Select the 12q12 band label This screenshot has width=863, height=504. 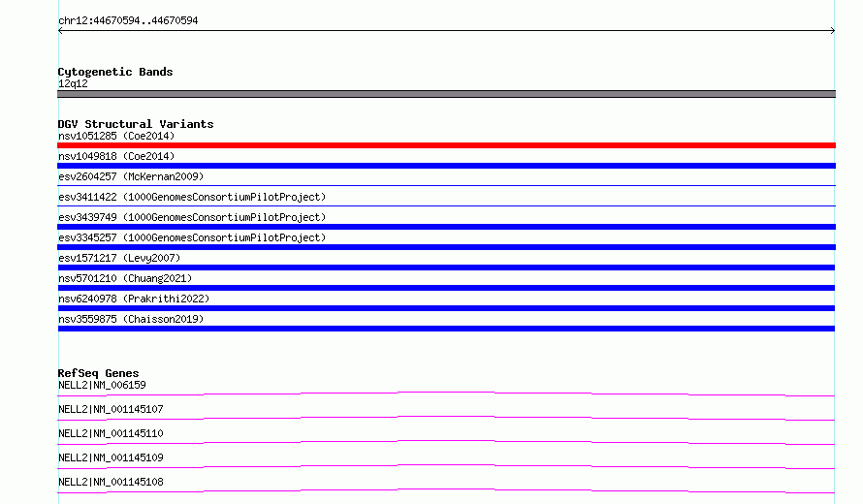point(73,83)
